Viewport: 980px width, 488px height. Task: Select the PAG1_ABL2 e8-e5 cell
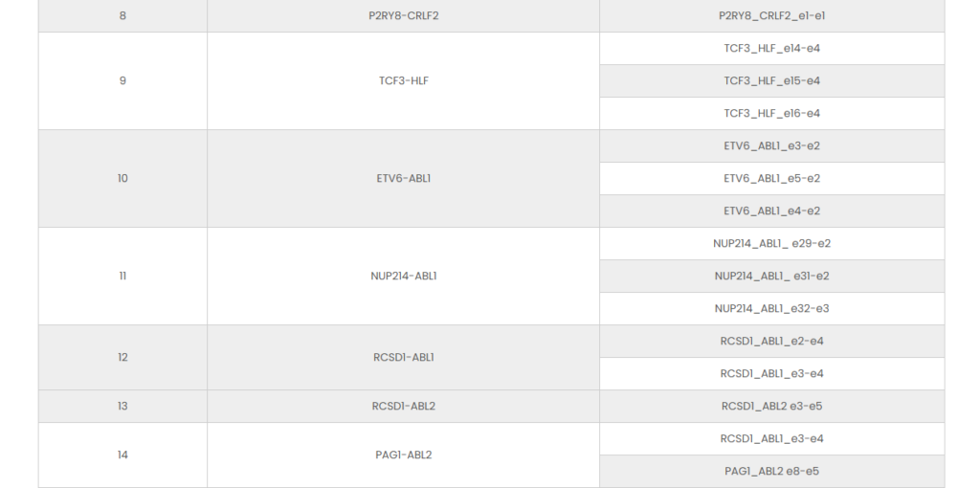pyautogui.click(x=771, y=472)
